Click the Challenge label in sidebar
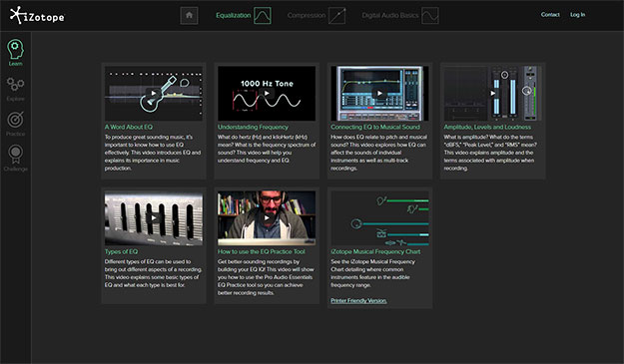 [15, 169]
